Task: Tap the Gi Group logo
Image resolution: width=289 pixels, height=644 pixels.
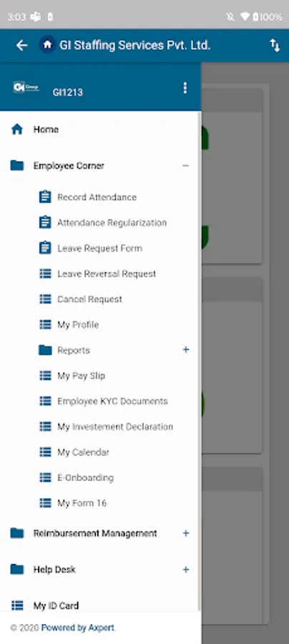Action: [26, 87]
